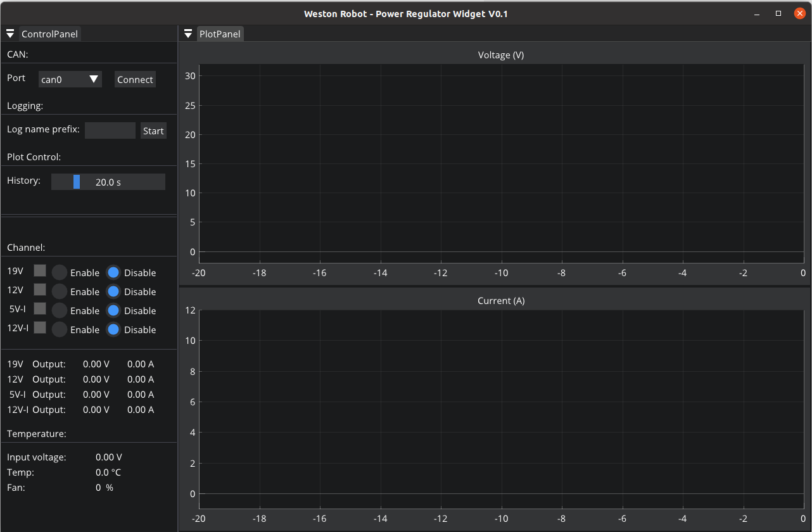Viewport: 812px width, 532px height.
Task: Click the 19V Output voltage 0.00 V
Action: click(96, 364)
